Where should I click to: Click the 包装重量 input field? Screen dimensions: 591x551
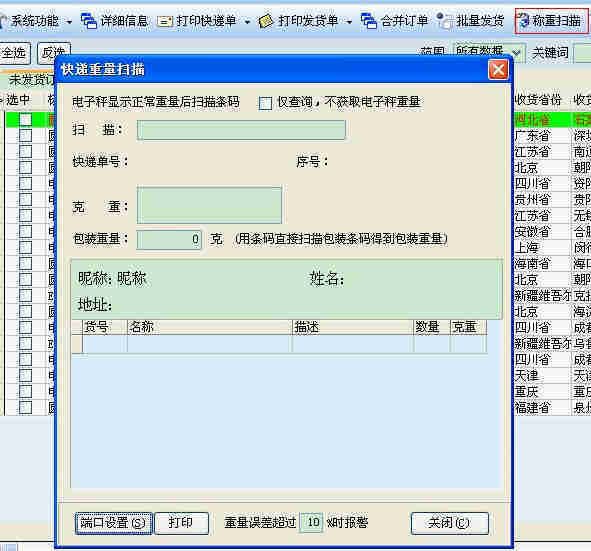click(169, 240)
